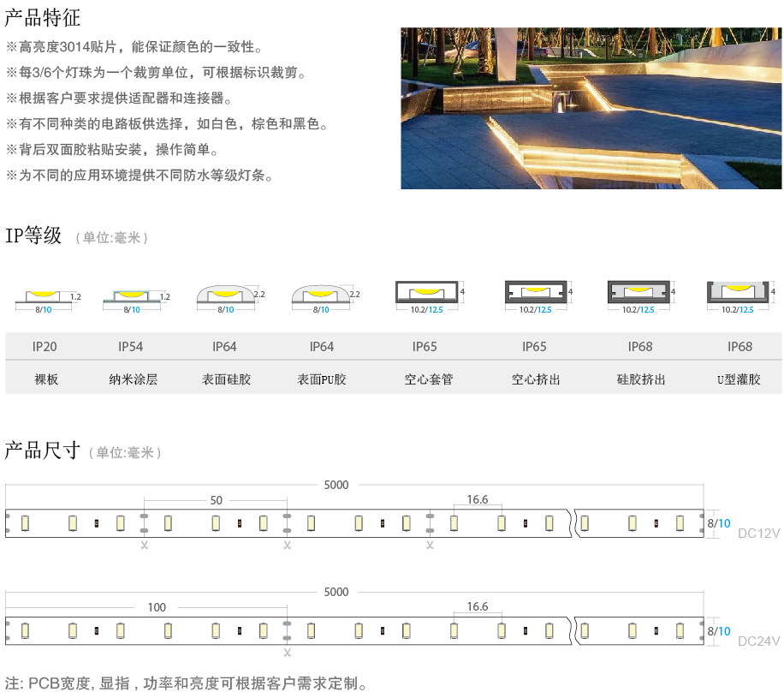The width and height of the screenshot is (784, 698).
Task: Select the 表面PU胶 cross-section diagram
Action: click(321, 295)
